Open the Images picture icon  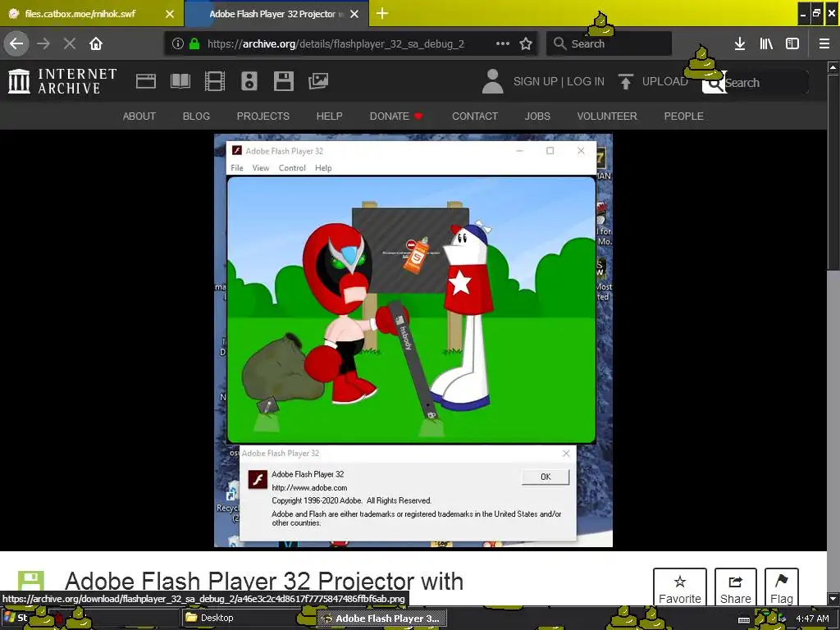318,81
